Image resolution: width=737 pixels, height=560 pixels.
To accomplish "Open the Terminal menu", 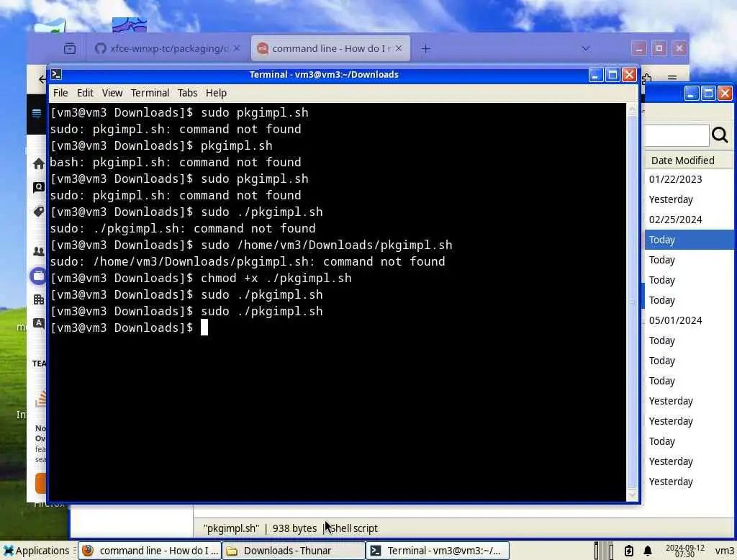I will click(150, 93).
